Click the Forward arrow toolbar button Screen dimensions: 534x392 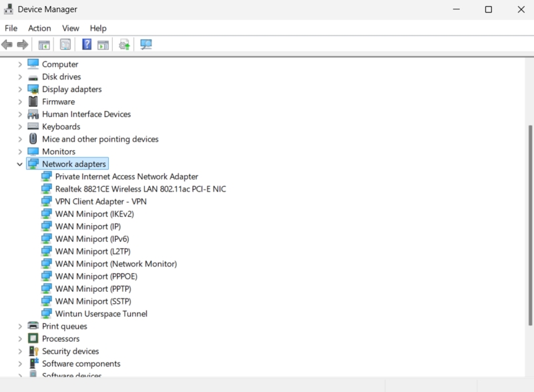tap(23, 45)
